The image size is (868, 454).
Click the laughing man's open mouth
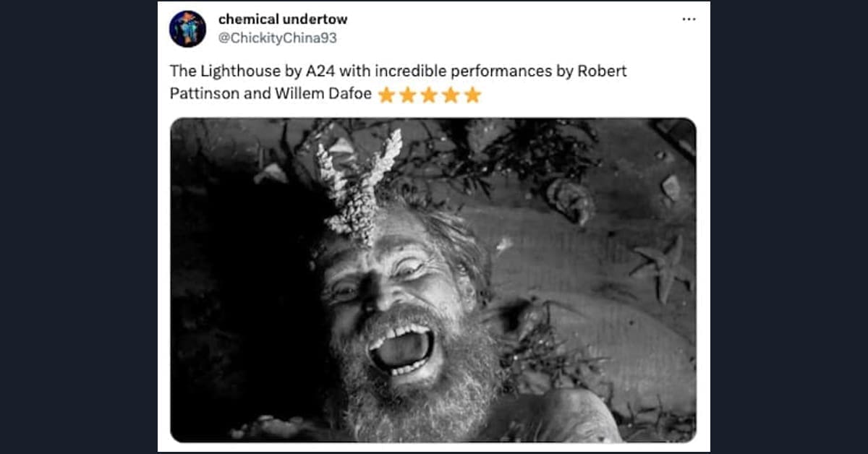(x=400, y=348)
